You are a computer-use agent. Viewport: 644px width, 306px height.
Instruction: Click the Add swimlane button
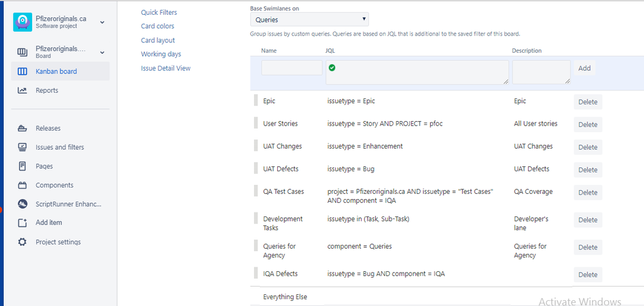(584, 68)
